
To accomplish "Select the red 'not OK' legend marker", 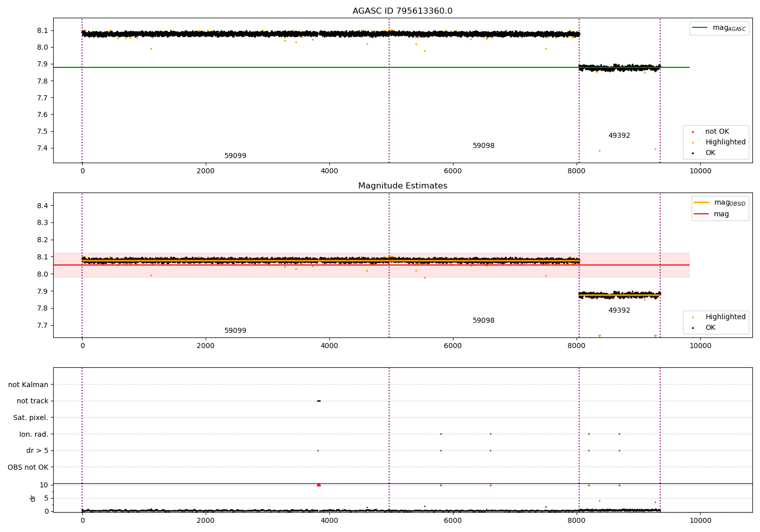I will click(x=693, y=132).
